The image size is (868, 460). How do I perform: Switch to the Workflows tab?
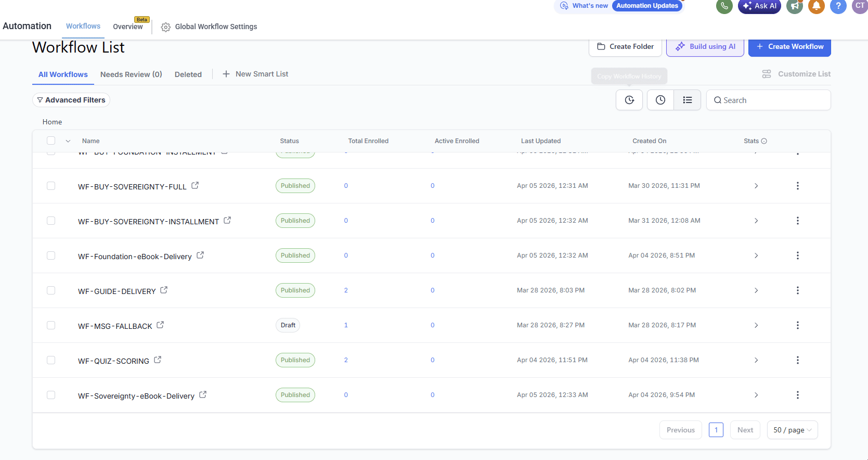click(83, 26)
